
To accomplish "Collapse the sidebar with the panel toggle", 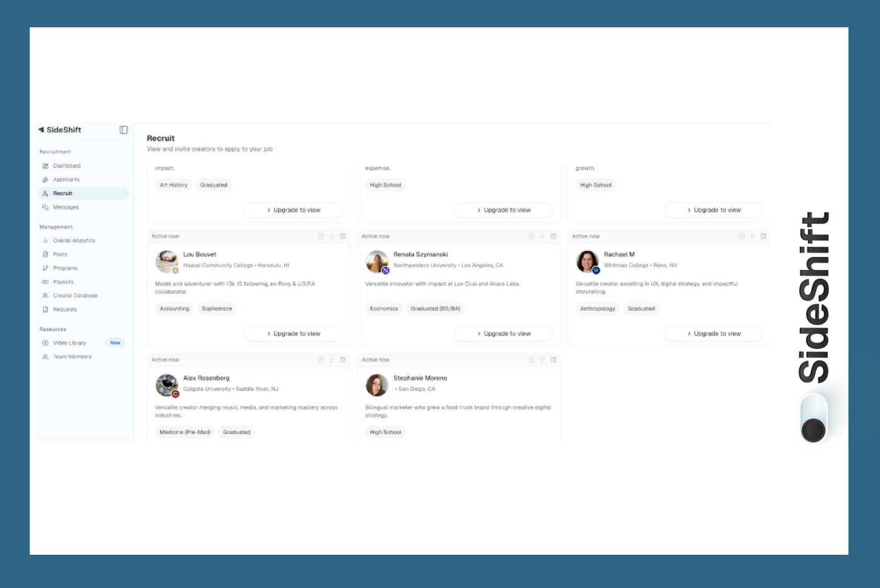I will 123,129.
